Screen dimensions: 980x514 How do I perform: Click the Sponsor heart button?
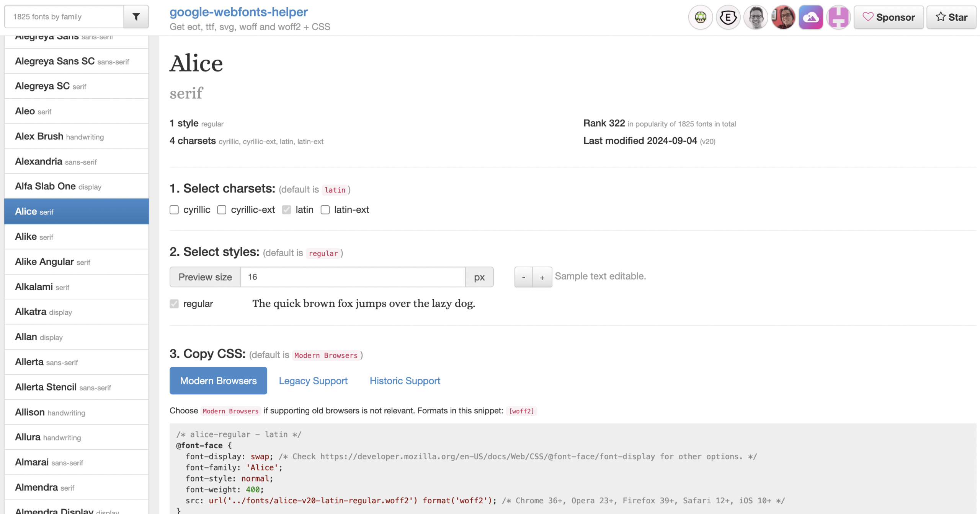pyautogui.click(x=889, y=17)
